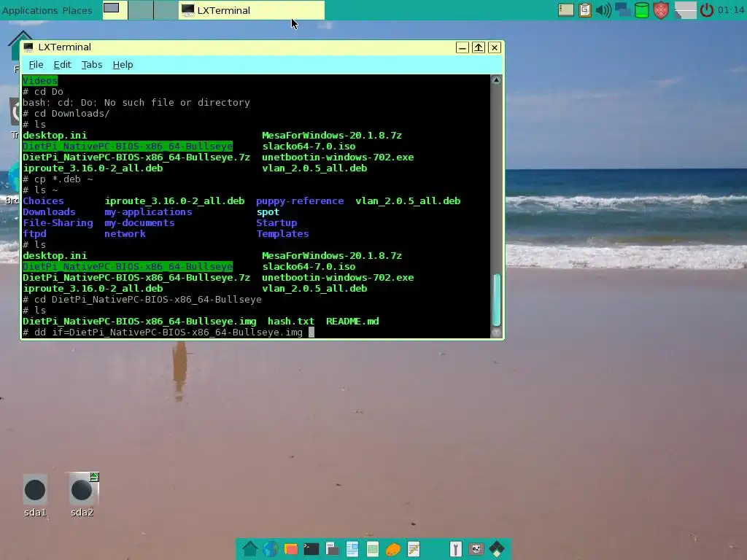747x560 pixels.
Task: Open the Help menu in LXTerminal
Action: (123, 65)
